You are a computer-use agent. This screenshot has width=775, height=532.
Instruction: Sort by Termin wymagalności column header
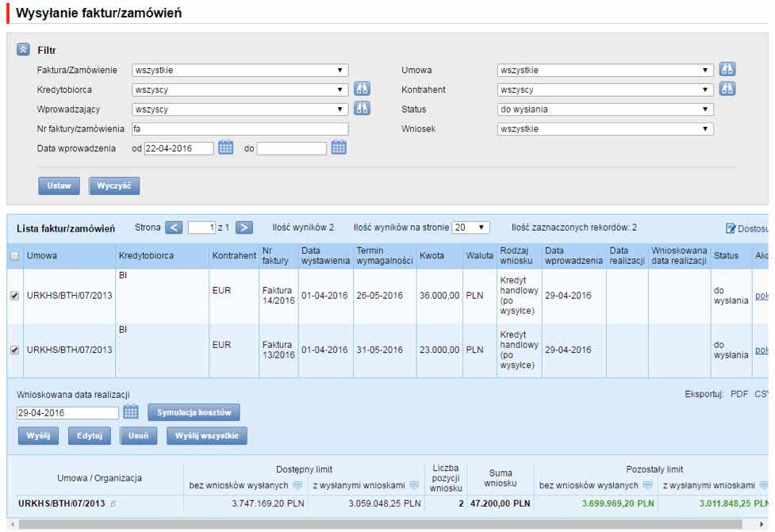(x=385, y=256)
